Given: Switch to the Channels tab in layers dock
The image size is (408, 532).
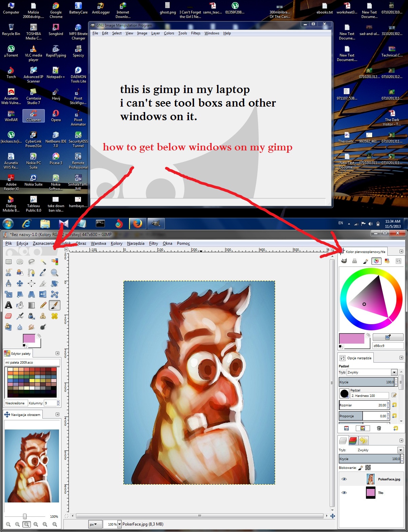Looking at the screenshot, I should click(353, 441).
